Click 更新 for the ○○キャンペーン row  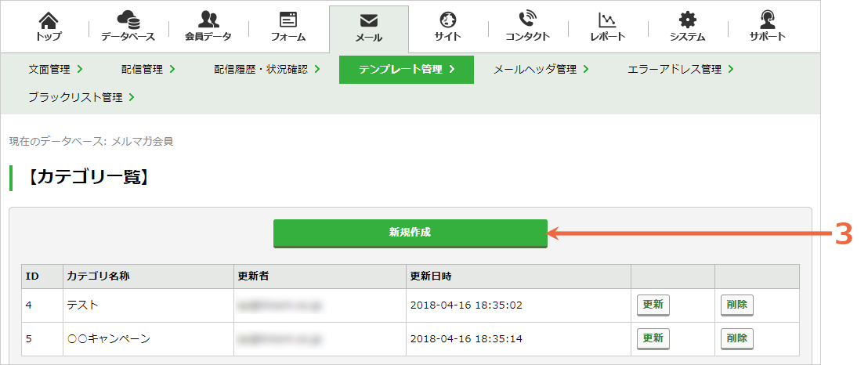tap(653, 338)
